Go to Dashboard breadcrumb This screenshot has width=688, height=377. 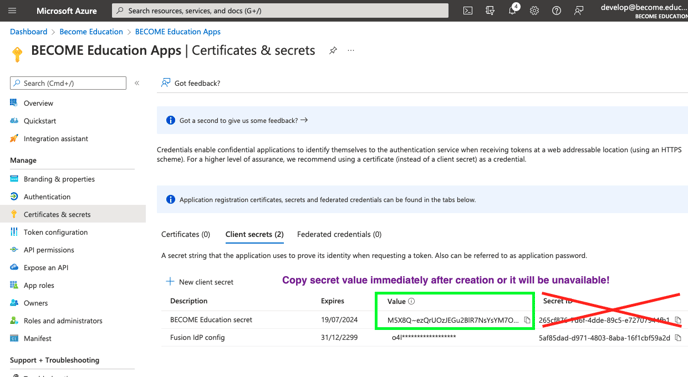[x=29, y=32]
